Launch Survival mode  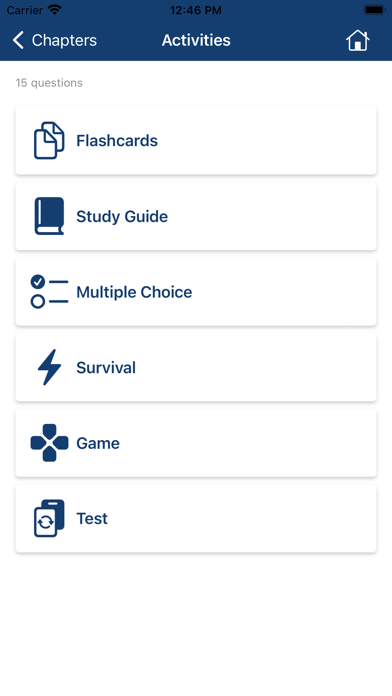click(196, 367)
